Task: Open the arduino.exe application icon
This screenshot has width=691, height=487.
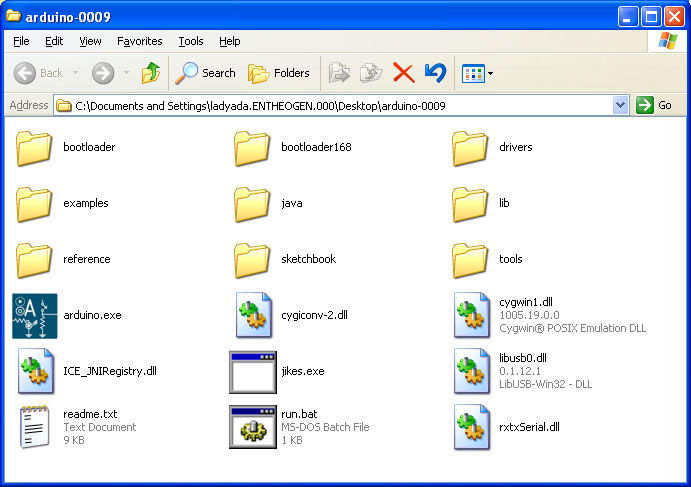Action: pos(35,315)
